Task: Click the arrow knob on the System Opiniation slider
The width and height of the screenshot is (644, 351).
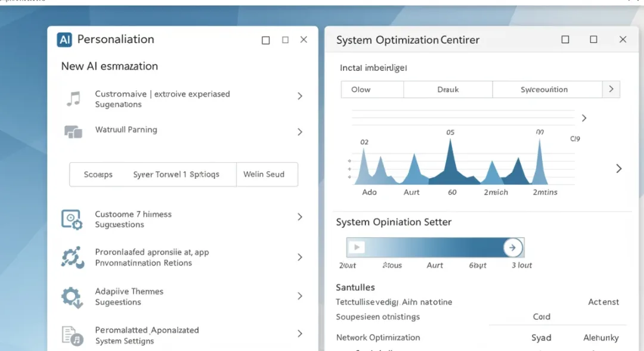Action: tap(513, 247)
